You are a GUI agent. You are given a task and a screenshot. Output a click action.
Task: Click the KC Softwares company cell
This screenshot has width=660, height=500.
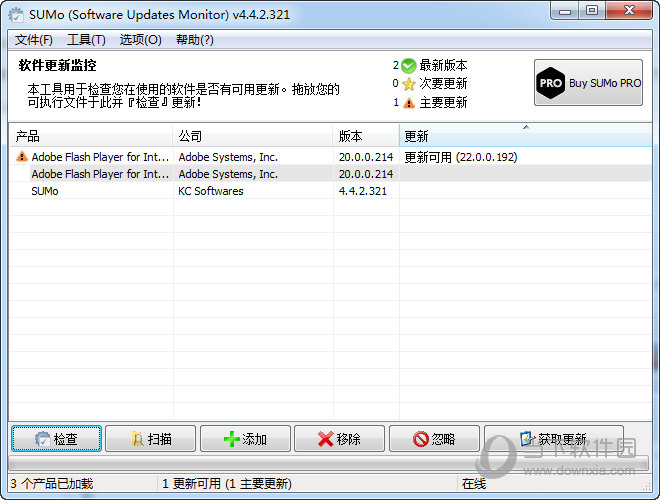[x=211, y=191]
